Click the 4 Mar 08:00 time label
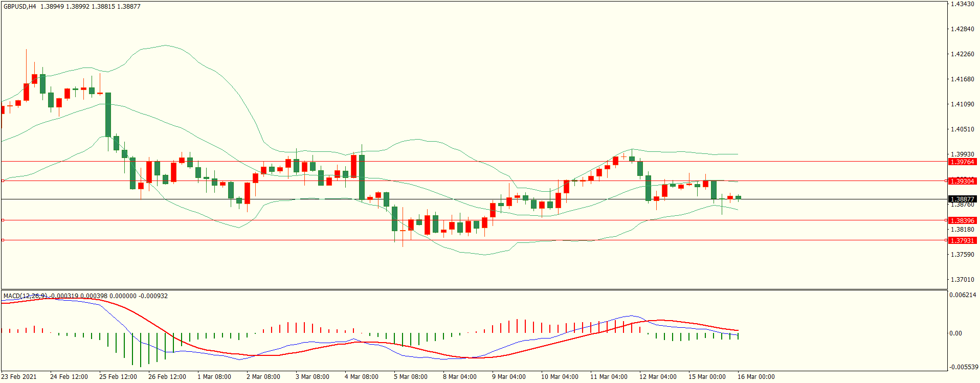This screenshot has width=980, height=383. click(362, 377)
